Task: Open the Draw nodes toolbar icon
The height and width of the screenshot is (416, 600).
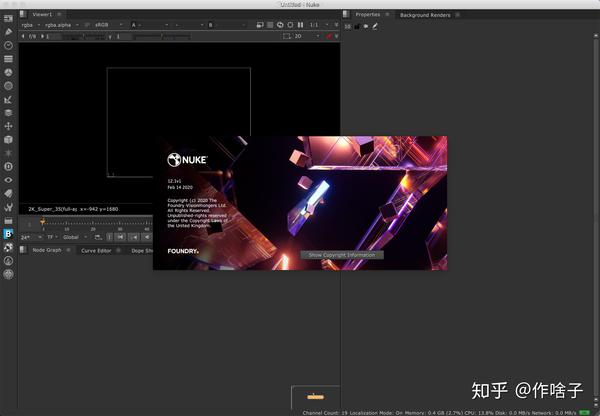Action: [x=8, y=32]
